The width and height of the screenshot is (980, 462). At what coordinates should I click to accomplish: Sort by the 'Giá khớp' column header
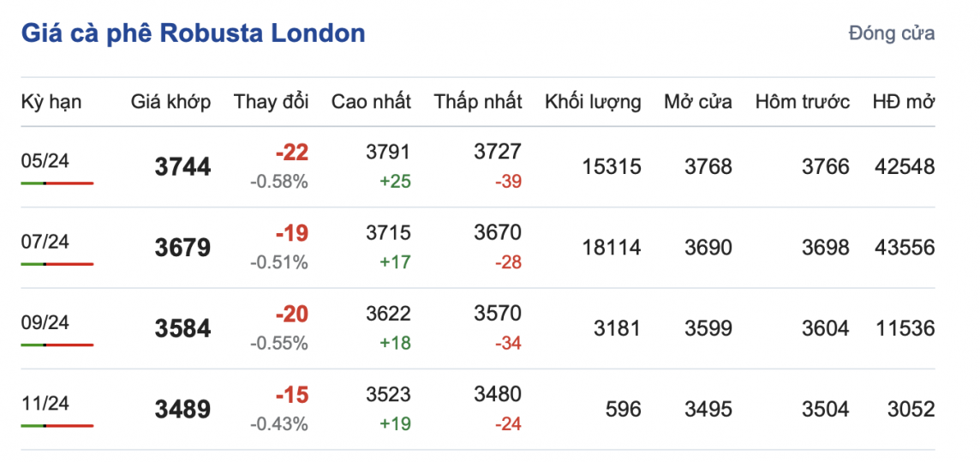pos(170,102)
